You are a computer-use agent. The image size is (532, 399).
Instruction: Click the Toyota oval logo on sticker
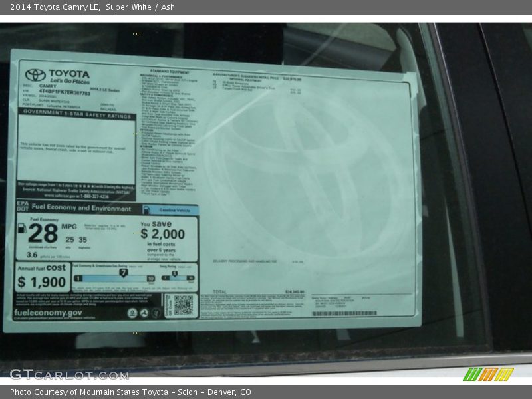[x=35, y=74]
